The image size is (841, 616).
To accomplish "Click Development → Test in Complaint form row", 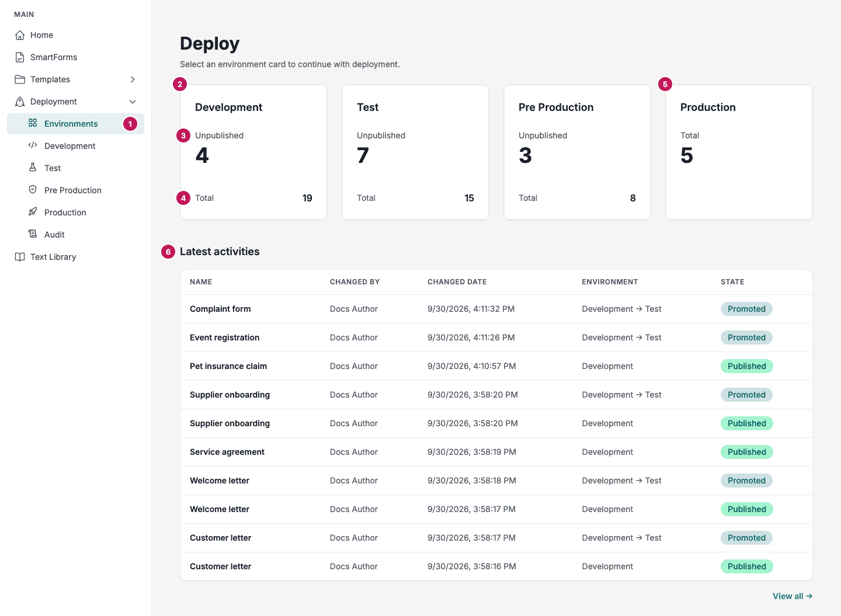I will [621, 309].
